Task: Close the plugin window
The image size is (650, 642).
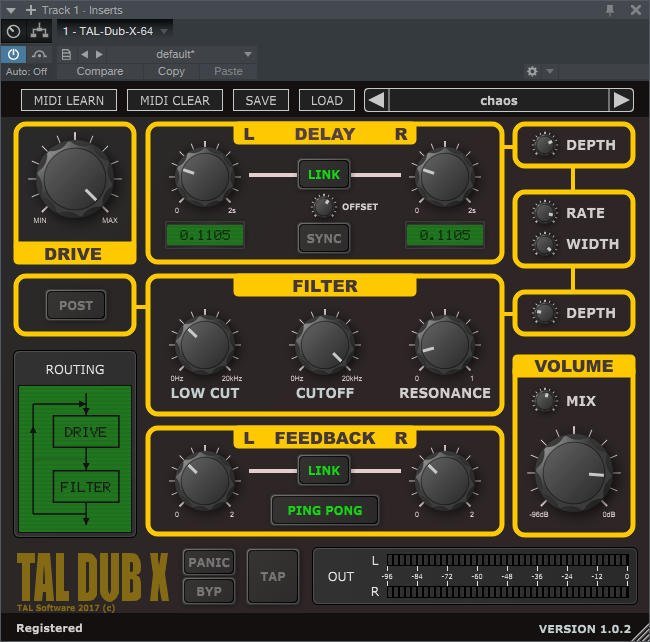Action: click(635, 10)
